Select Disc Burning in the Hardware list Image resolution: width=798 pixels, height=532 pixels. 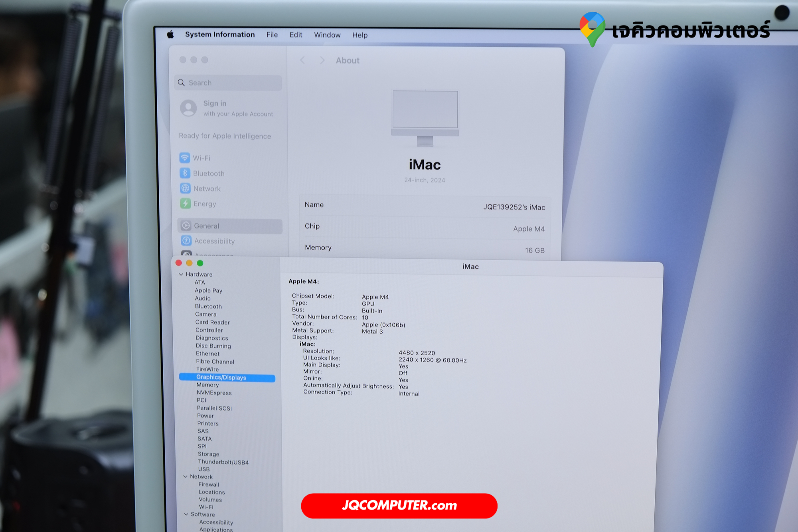213,346
